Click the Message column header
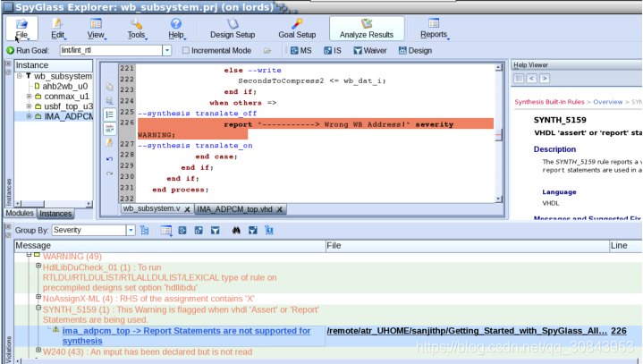643x364 pixels. (170, 246)
